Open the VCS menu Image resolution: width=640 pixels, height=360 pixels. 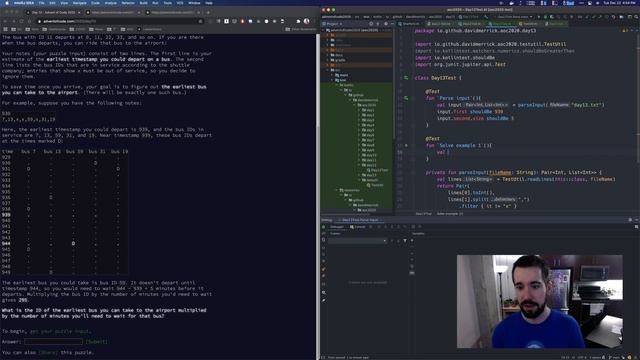pyautogui.click(x=180, y=3)
